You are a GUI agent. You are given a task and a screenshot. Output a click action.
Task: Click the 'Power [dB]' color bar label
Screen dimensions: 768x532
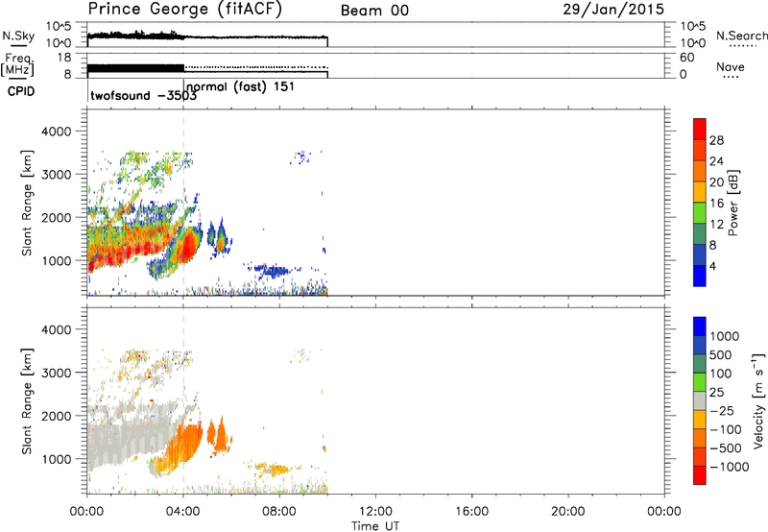(733, 203)
